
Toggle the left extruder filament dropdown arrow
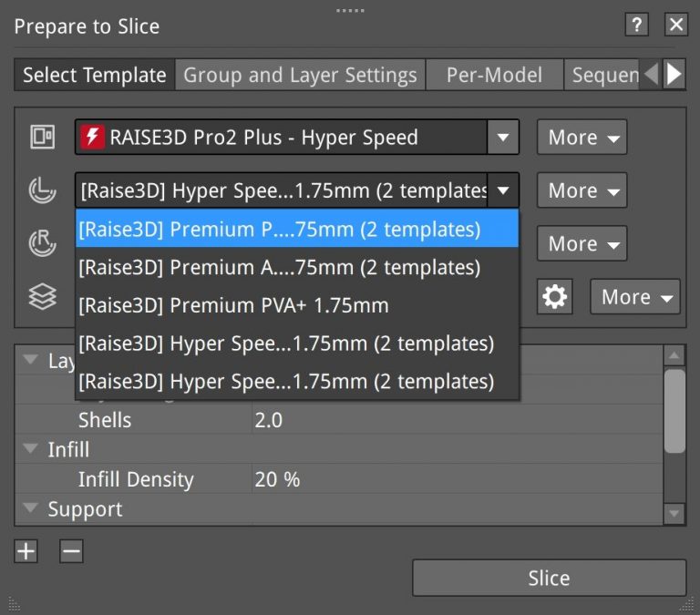[503, 190]
